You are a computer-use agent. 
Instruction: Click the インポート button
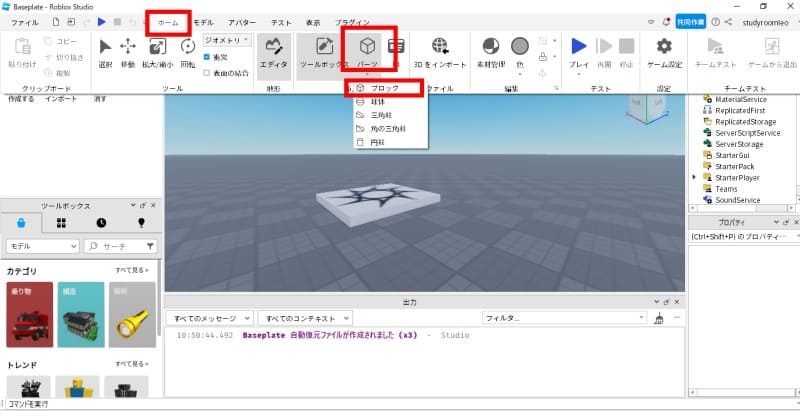(x=61, y=99)
